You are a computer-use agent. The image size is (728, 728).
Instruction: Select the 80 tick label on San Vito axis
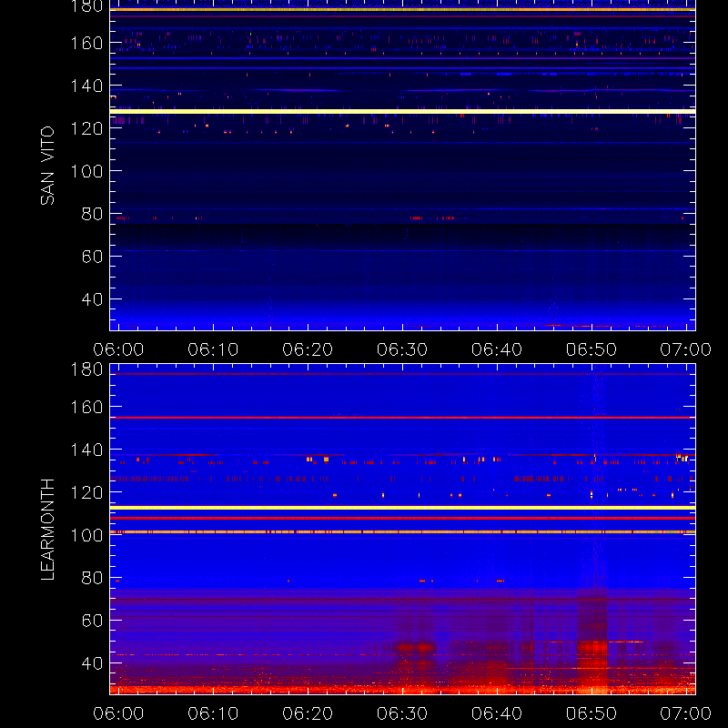pyautogui.click(x=92, y=214)
